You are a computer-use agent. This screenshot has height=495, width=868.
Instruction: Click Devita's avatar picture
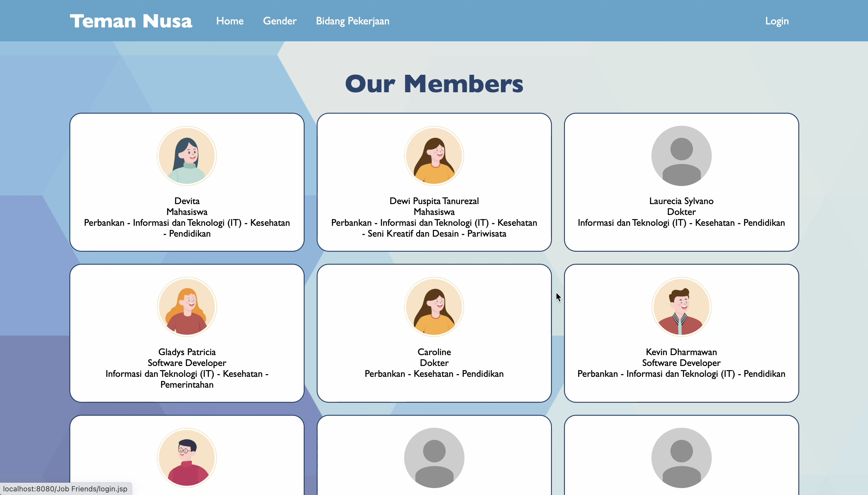coord(187,156)
